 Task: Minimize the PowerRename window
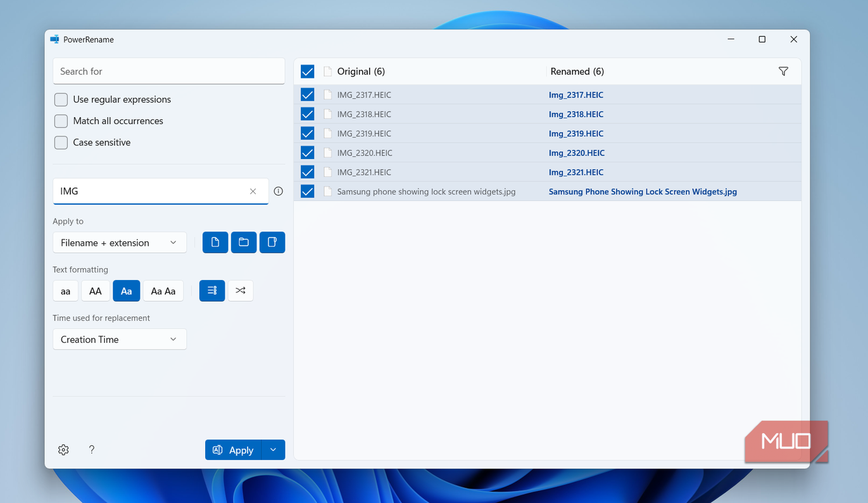pyautogui.click(x=731, y=39)
